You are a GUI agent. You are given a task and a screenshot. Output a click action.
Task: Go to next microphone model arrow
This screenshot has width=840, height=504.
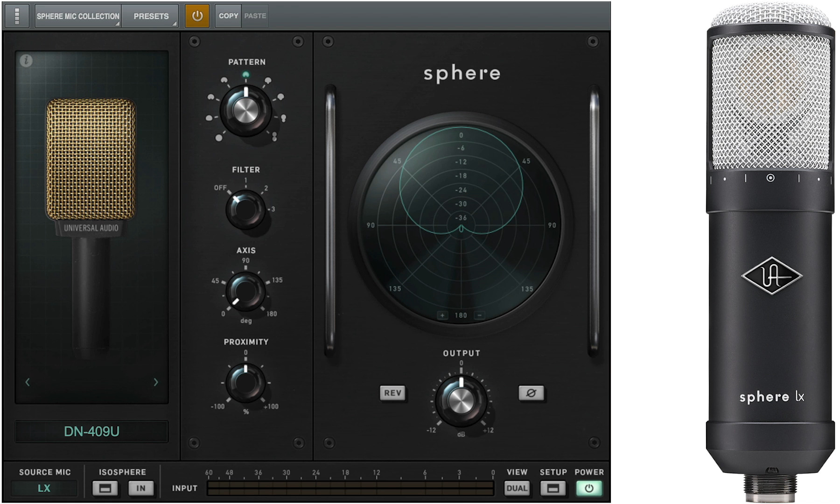(x=156, y=382)
